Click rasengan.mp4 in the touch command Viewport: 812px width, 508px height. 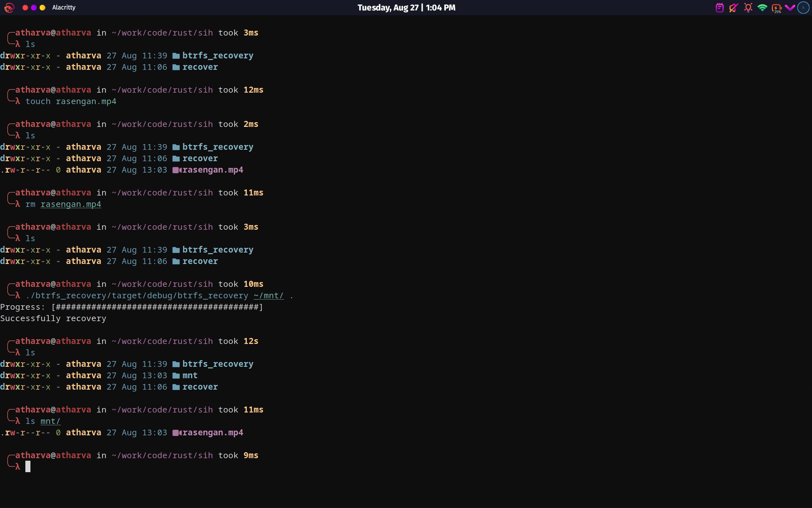86,102
